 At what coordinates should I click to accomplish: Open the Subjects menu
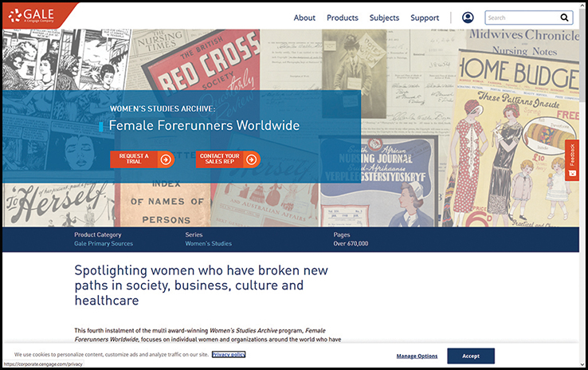pyautogui.click(x=384, y=18)
